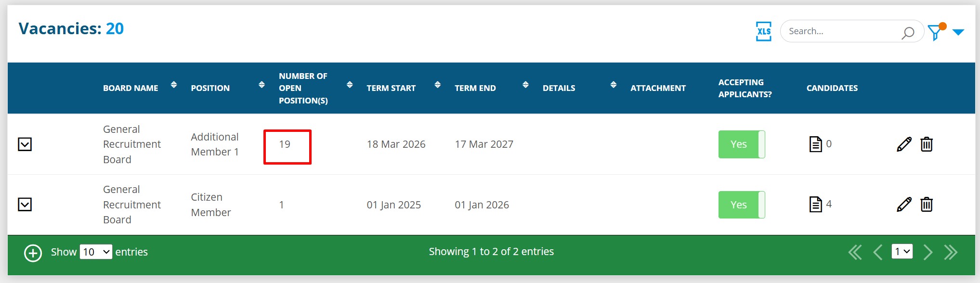Edit the Additional Member 1 vacancy
Screen dimensions: 980x283
point(904,144)
